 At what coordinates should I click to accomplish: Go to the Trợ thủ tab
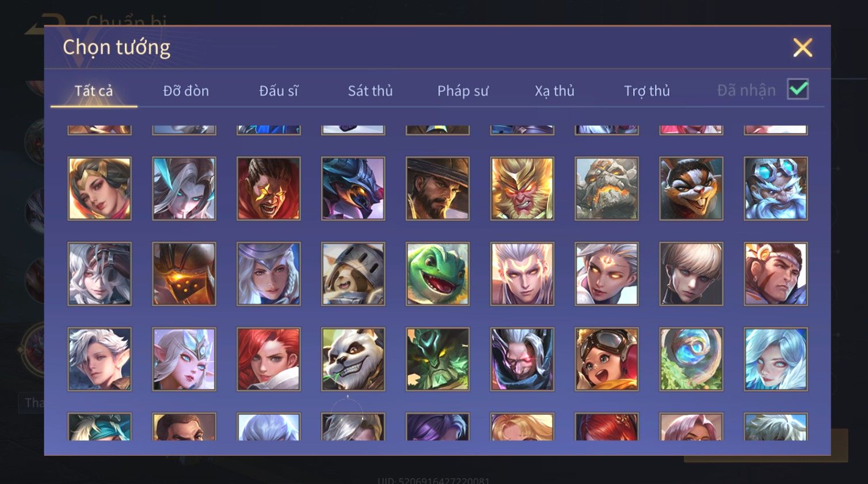click(x=647, y=90)
